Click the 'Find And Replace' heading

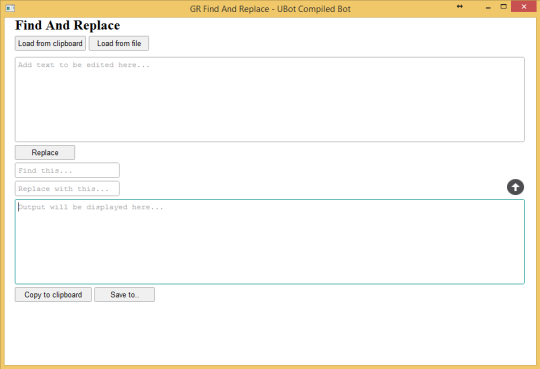(x=68, y=25)
